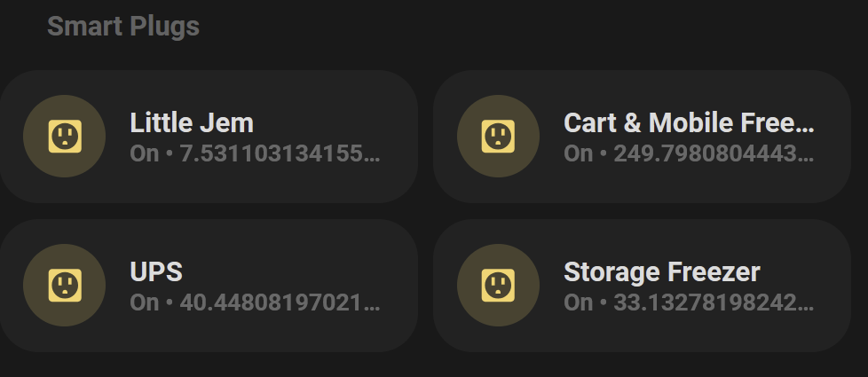Toggle the Cart & Mobile Free… outlet icon
This screenshot has width=868, height=377.
pyautogui.click(x=498, y=137)
